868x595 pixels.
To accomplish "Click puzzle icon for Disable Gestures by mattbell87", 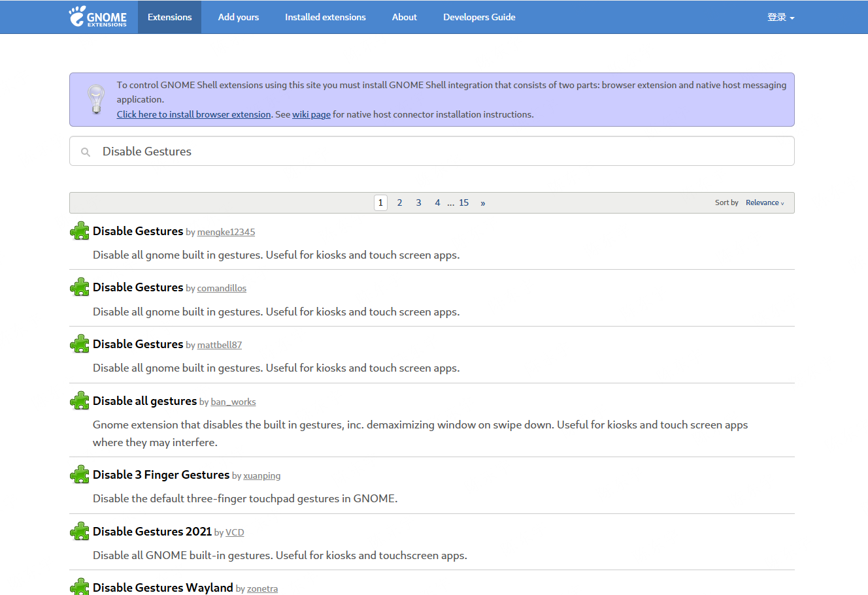I will pyautogui.click(x=80, y=344).
